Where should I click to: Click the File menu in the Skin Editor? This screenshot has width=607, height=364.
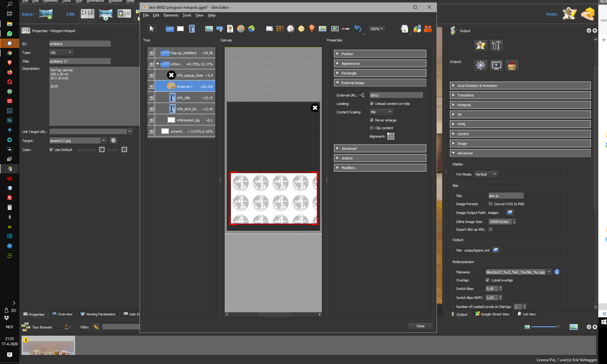[x=146, y=15]
